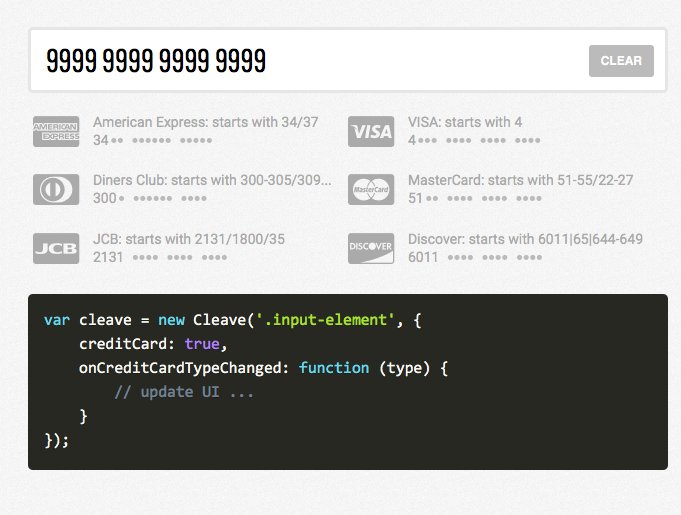
Task: Click the MasterCard card icon
Action: [x=371, y=189]
